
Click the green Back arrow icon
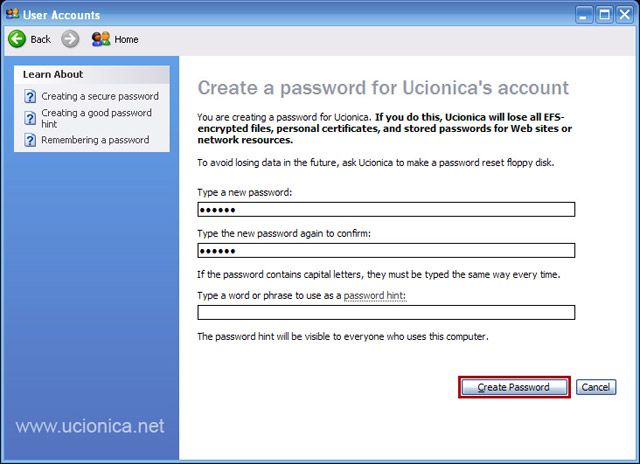[17, 39]
